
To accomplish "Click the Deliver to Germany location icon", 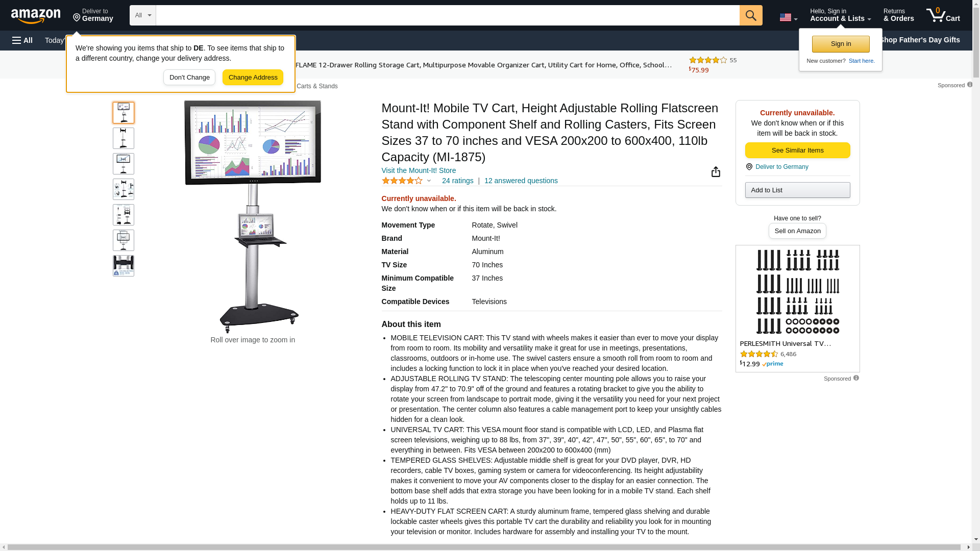I will click(749, 167).
